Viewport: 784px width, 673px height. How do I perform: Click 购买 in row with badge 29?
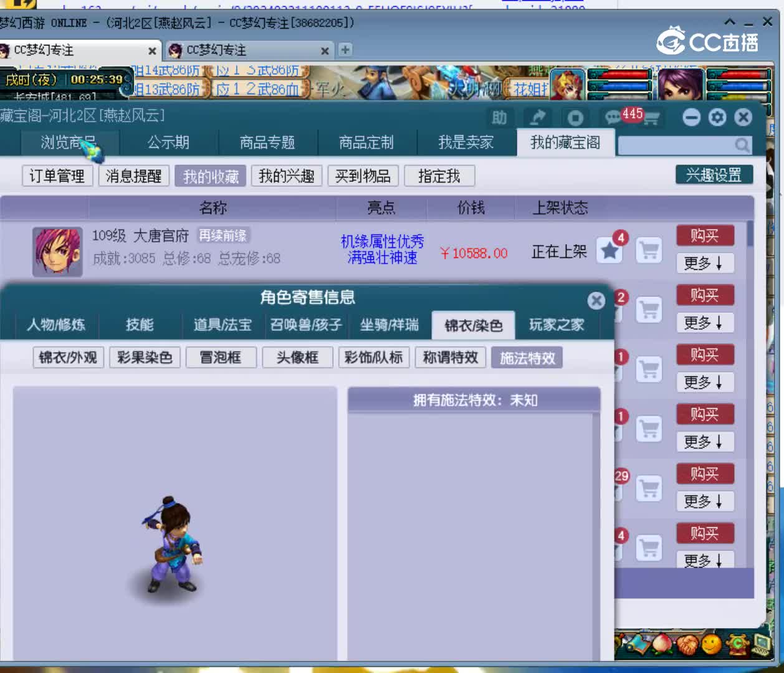pyautogui.click(x=705, y=474)
